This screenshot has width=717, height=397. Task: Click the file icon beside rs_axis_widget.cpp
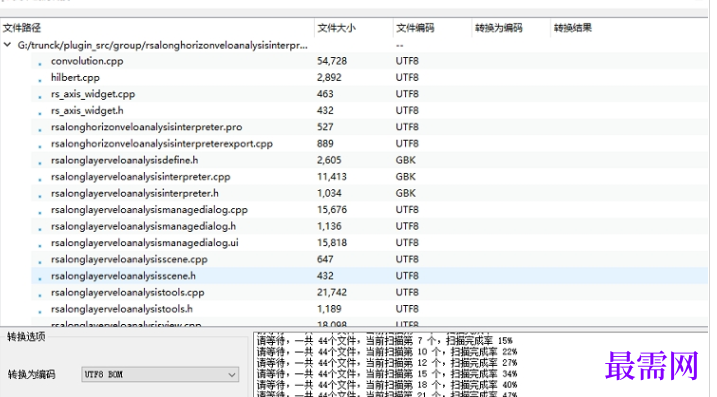coord(40,96)
